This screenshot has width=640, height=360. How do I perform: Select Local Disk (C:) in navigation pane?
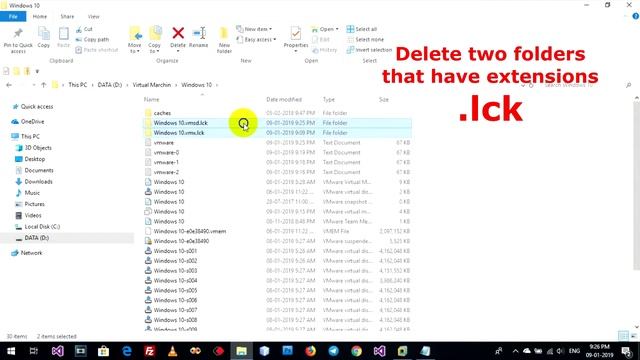click(38, 227)
